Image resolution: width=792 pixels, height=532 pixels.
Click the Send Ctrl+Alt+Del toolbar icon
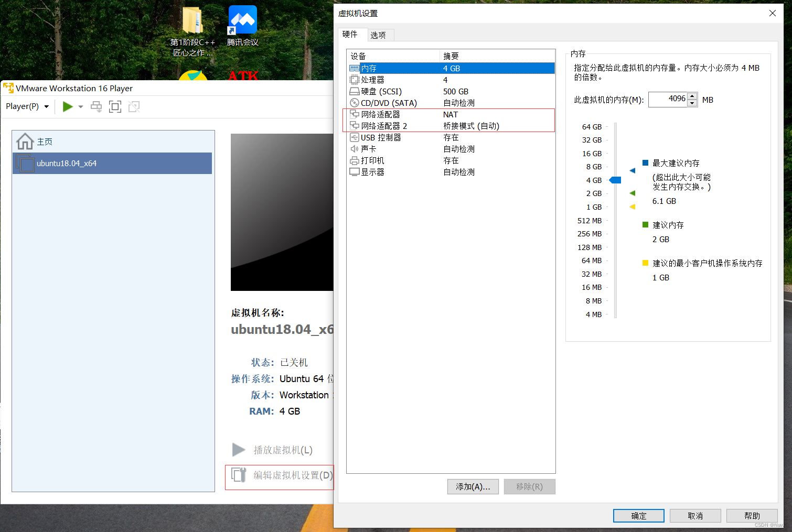pyautogui.click(x=97, y=106)
